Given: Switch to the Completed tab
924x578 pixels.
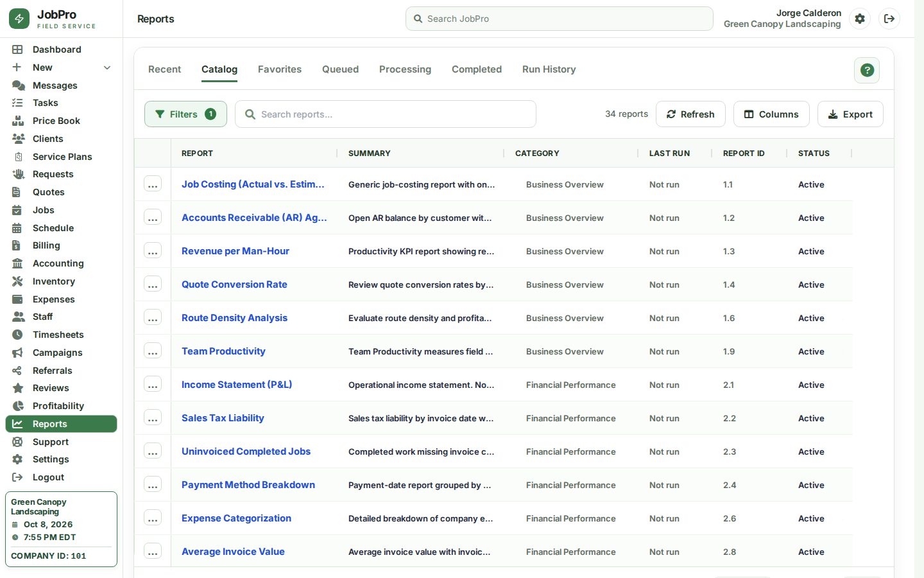Looking at the screenshot, I should coord(477,69).
